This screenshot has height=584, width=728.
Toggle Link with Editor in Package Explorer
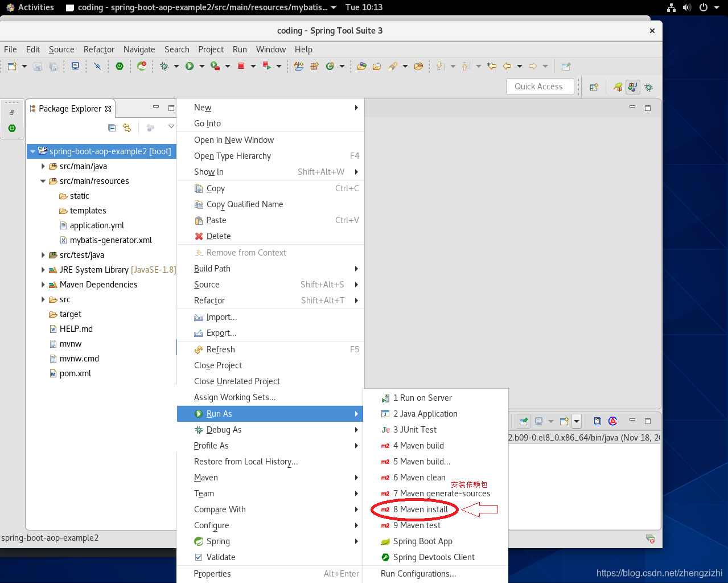127,128
